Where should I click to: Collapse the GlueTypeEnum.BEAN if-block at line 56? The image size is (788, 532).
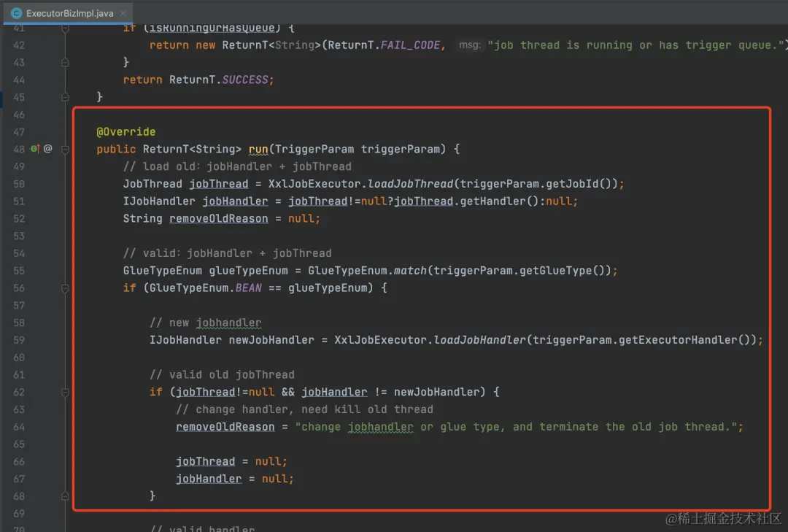(65, 288)
